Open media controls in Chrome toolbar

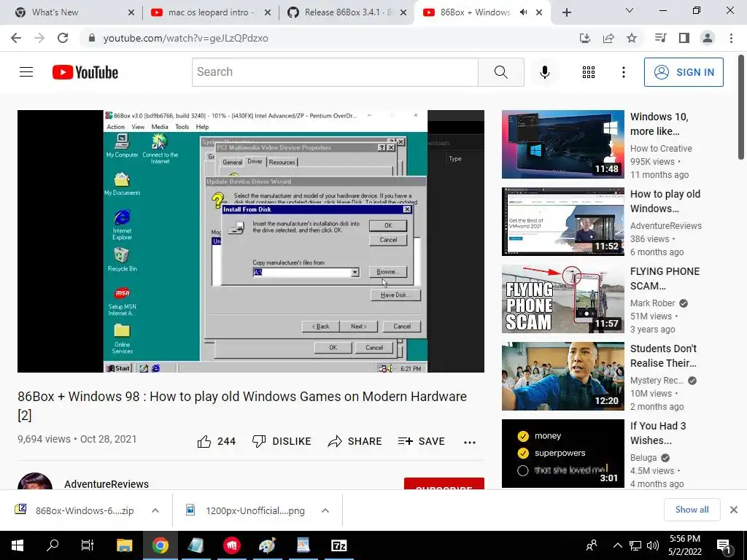[660, 38]
